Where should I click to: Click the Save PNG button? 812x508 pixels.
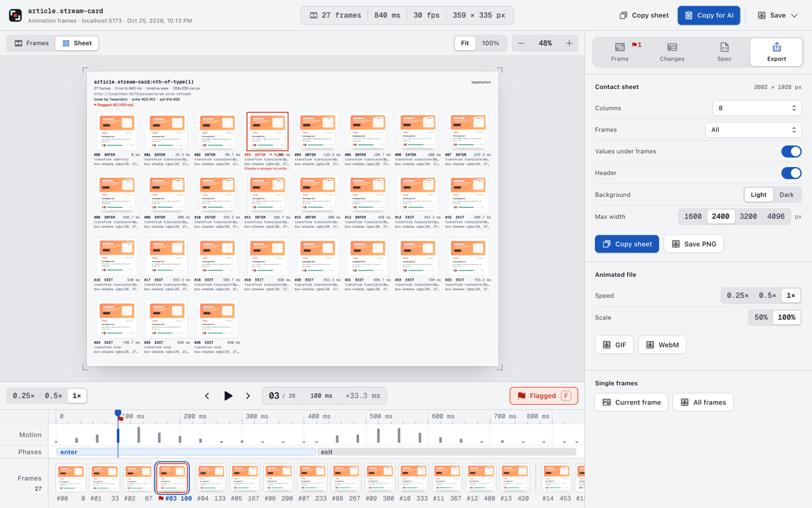click(693, 244)
